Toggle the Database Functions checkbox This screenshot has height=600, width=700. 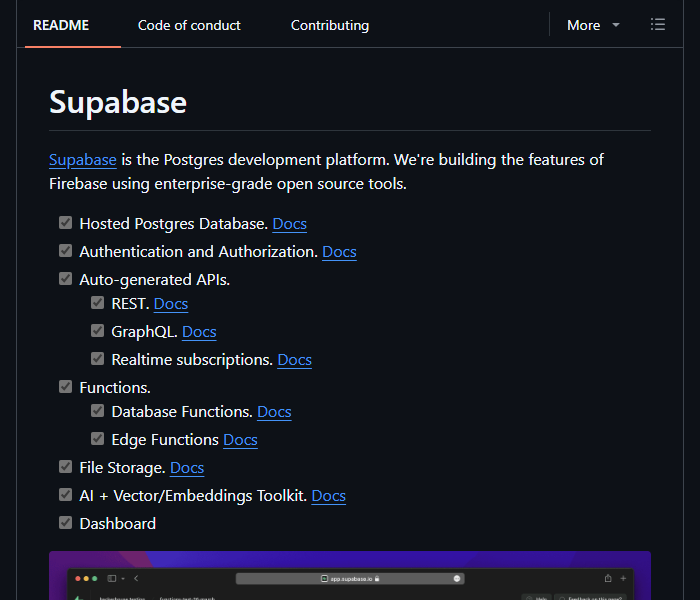click(x=97, y=411)
